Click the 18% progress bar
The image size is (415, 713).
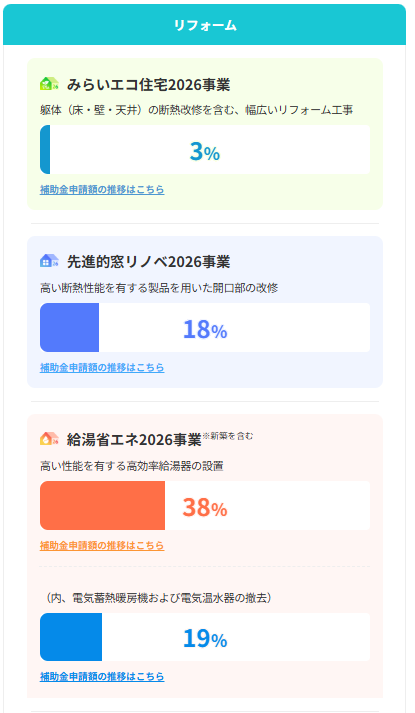click(x=205, y=327)
